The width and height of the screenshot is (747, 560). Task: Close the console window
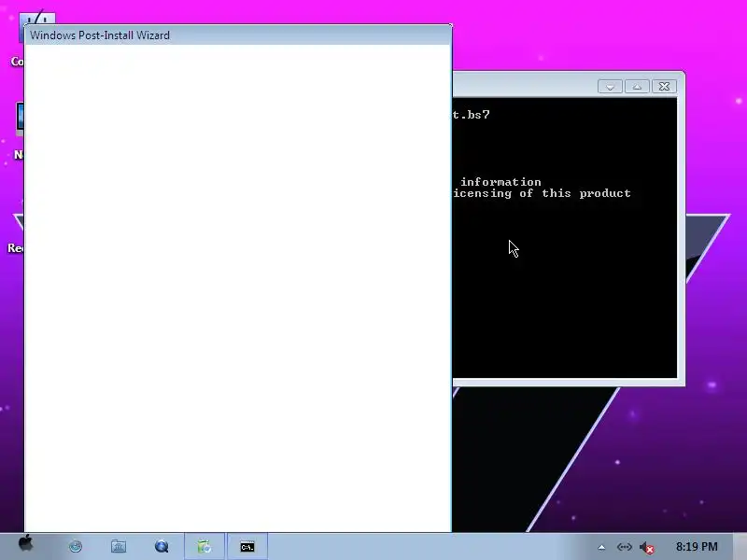click(664, 86)
